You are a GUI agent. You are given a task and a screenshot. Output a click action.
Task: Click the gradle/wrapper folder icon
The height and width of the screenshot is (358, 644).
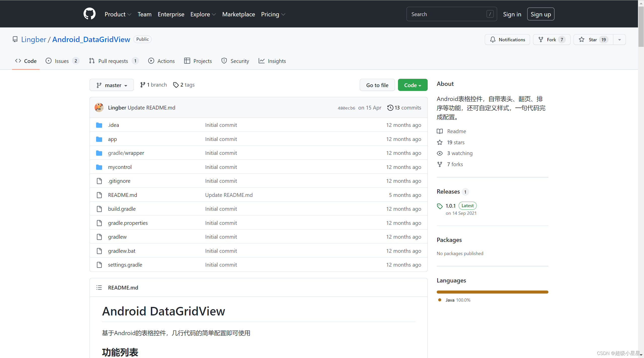click(x=99, y=153)
